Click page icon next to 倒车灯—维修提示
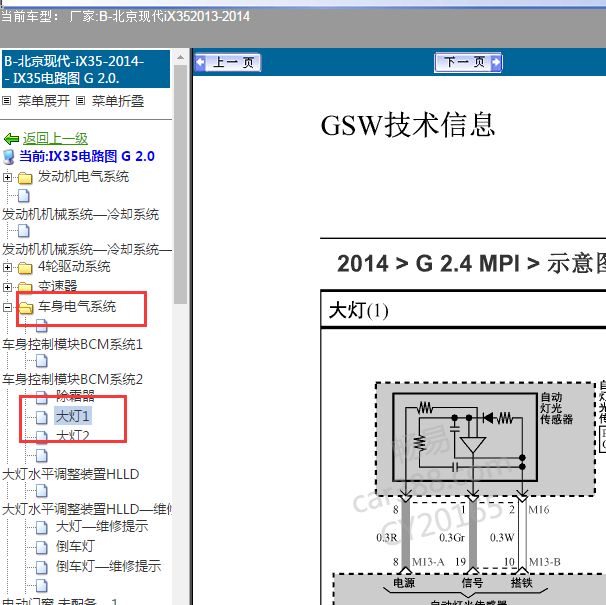The height and width of the screenshot is (605, 606). click(x=41, y=567)
